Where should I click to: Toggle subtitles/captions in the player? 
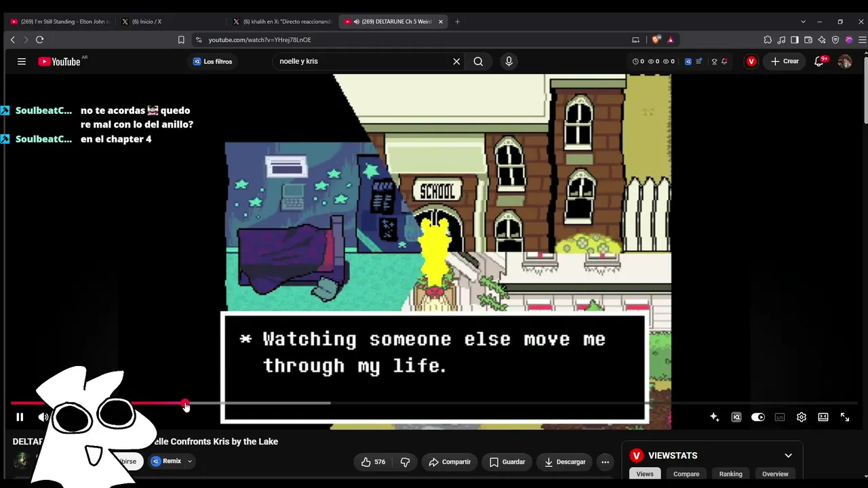780,417
